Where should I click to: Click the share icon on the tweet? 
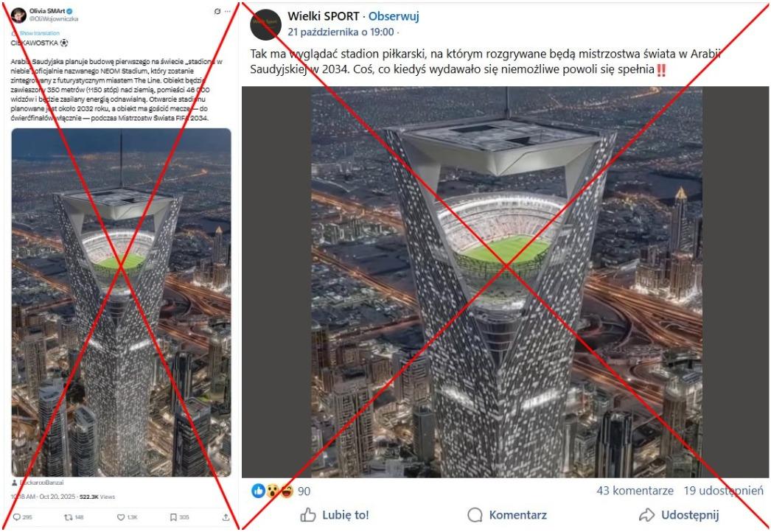(226, 517)
